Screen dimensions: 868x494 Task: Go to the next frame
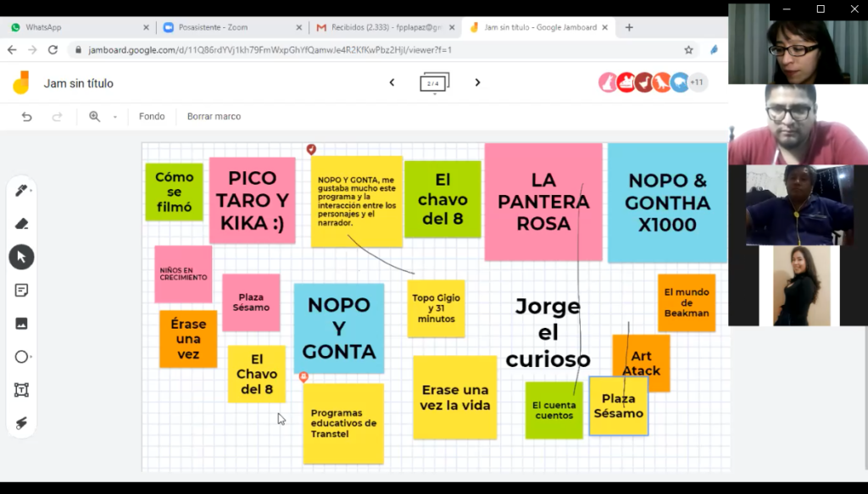(477, 82)
